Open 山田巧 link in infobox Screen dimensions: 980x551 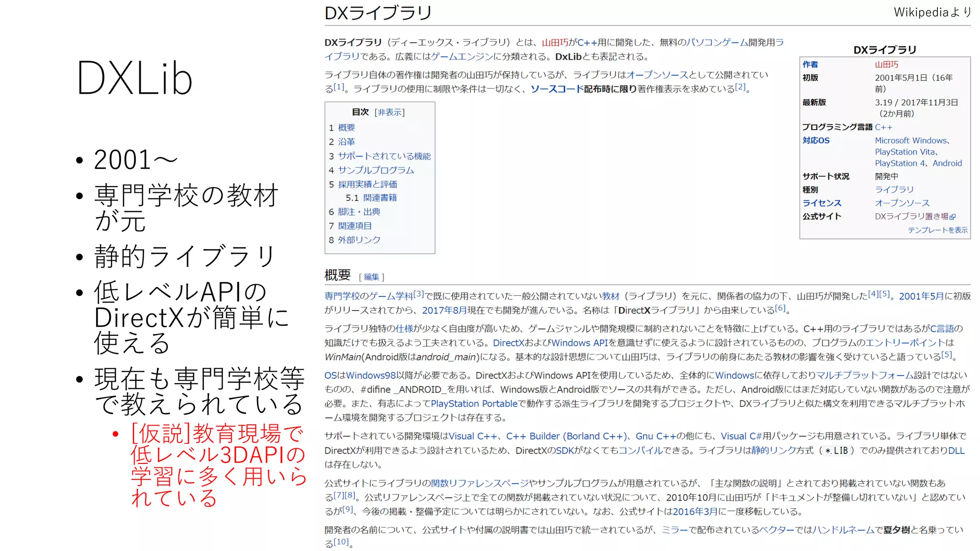point(887,64)
